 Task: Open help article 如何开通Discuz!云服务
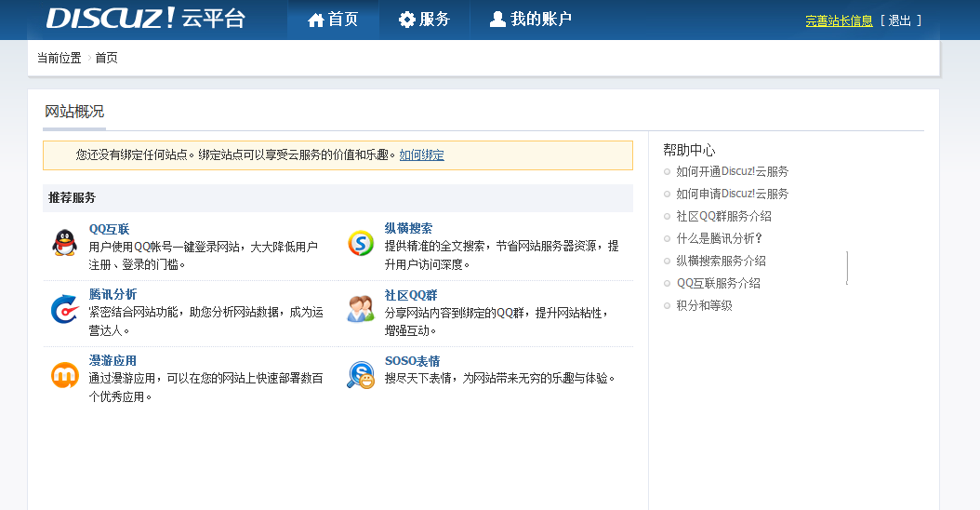[732, 171]
